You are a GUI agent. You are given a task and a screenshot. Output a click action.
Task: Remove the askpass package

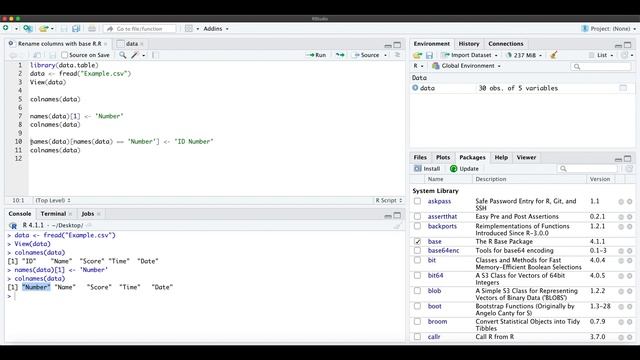[x=629, y=201]
